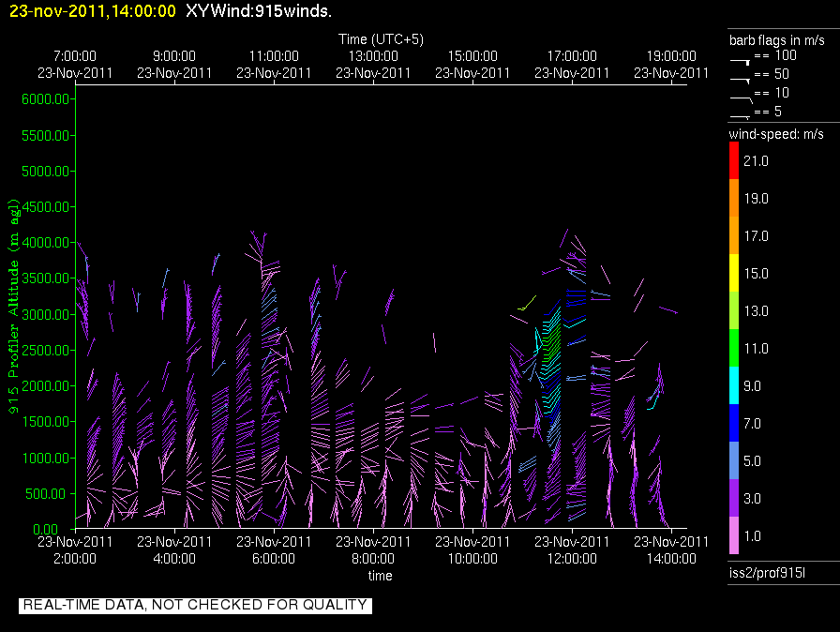The width and height of the screenshot is (840, 632).
Task: Click the bottom 'time' axis title
Action: click(x=380, y=576)
